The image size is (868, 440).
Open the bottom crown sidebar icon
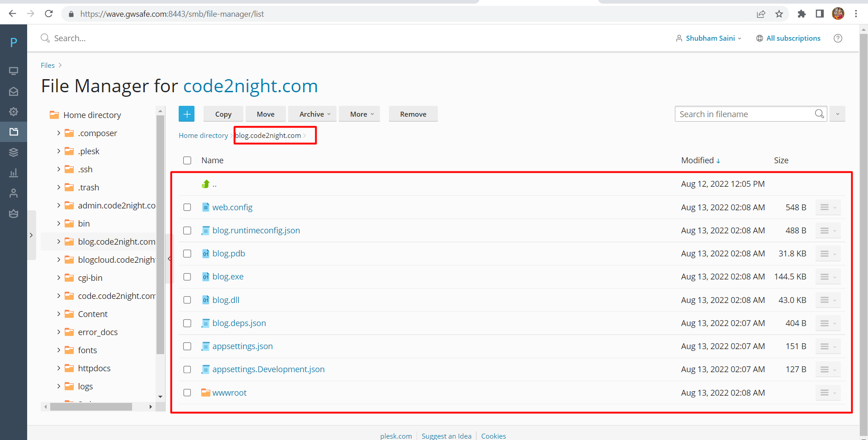point(14,213)
